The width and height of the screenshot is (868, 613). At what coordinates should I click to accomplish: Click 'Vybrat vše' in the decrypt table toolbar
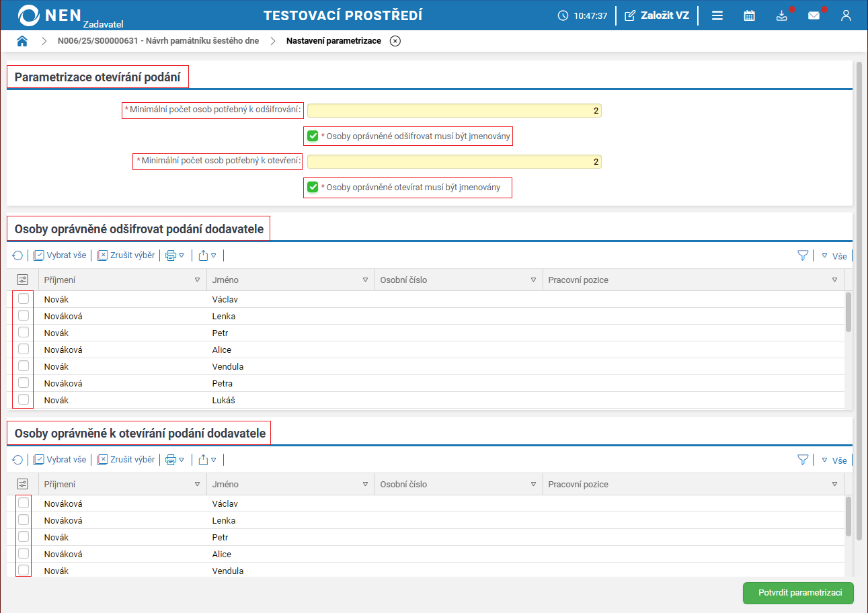pyautogui.click(x=61, y=255)
